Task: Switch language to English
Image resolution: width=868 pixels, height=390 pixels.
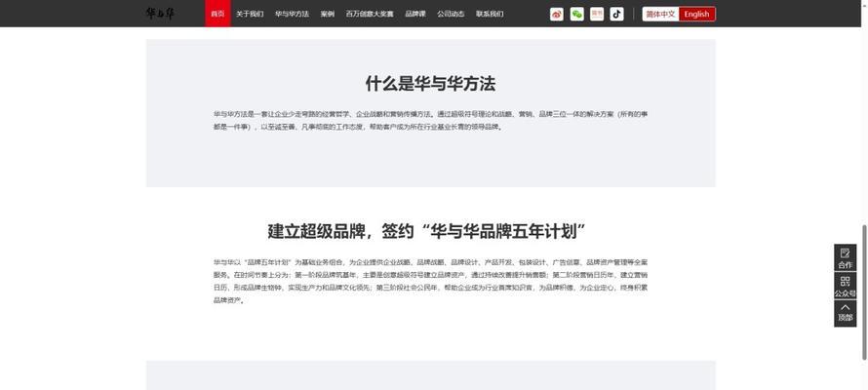Action: (697, 14)
